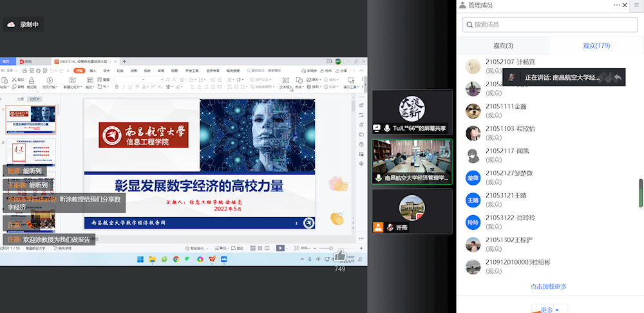Open the 更多 dropdown at panel bottom
This screenshot has height=313, width=644.
pyautogui.click(x=549, y=310)
